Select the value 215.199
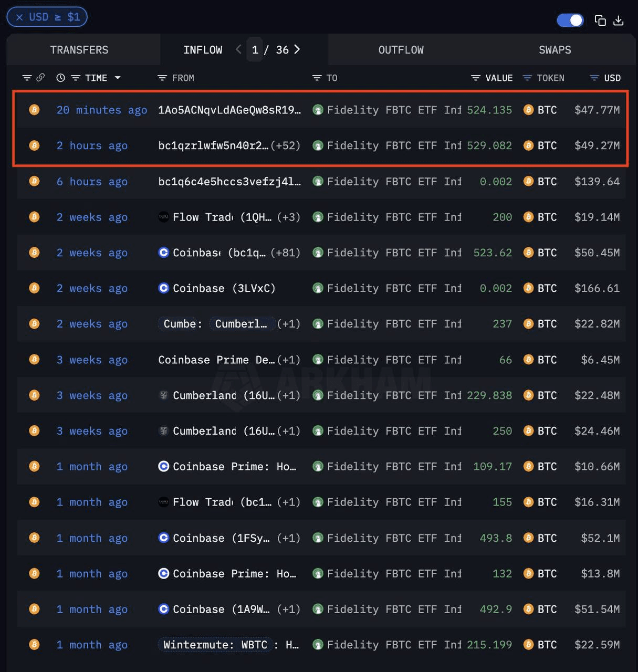The image size is (638, 672). point(489,645)
